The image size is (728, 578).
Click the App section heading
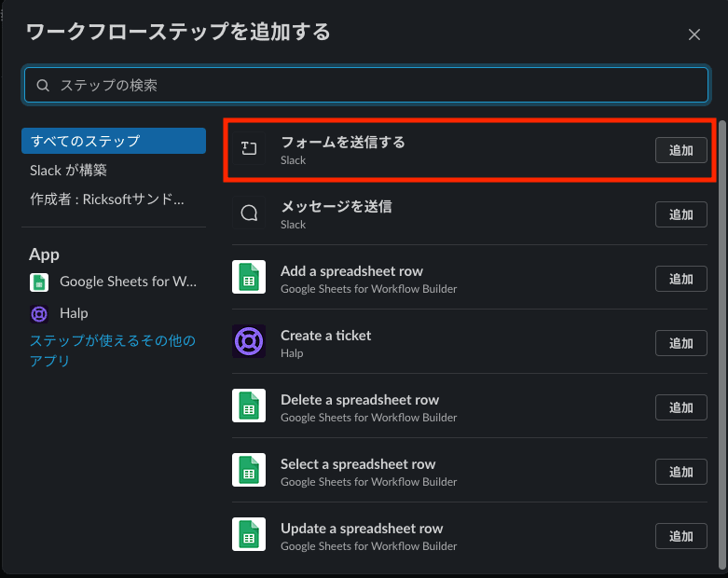pos(44,255)
